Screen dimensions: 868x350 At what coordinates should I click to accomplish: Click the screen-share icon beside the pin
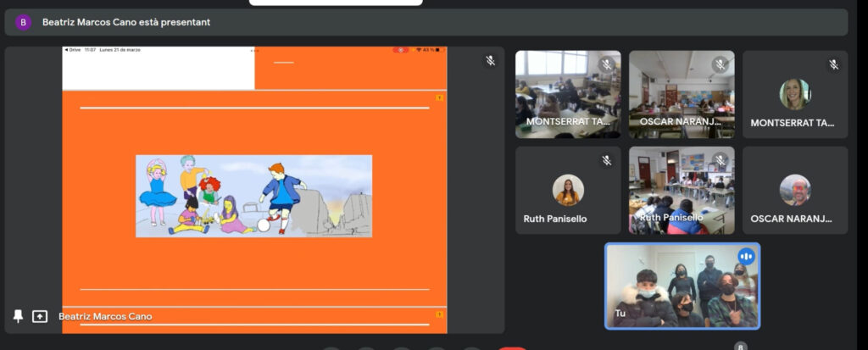pyautogui.click(x=40, y=316)
